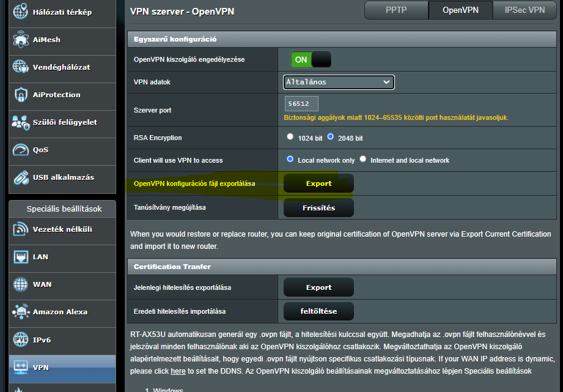Open the Szülői felügyelet parental control icon
This screenshot has width=563, height=392.
pos(20,122)
